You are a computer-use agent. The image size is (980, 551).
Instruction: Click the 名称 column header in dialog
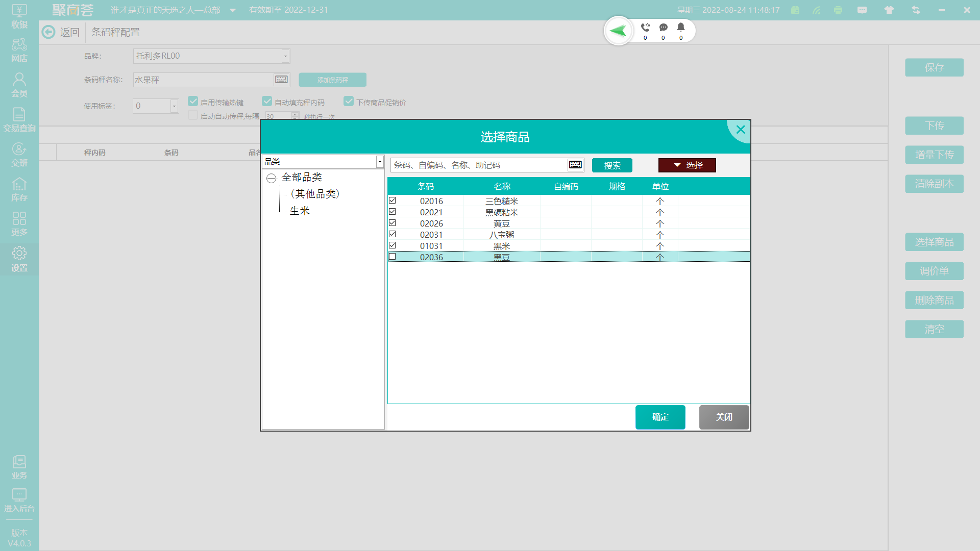pyautogui.click(x=502, y=186)
